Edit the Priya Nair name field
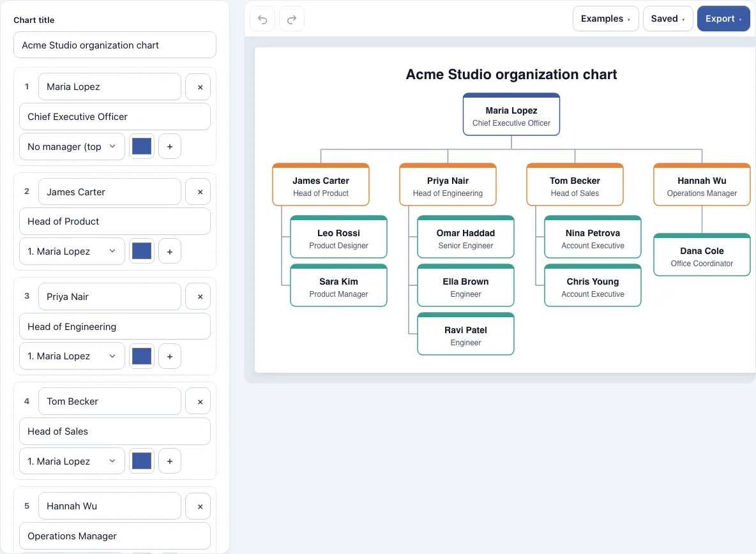Screen dimensions: 756x554 109,297
